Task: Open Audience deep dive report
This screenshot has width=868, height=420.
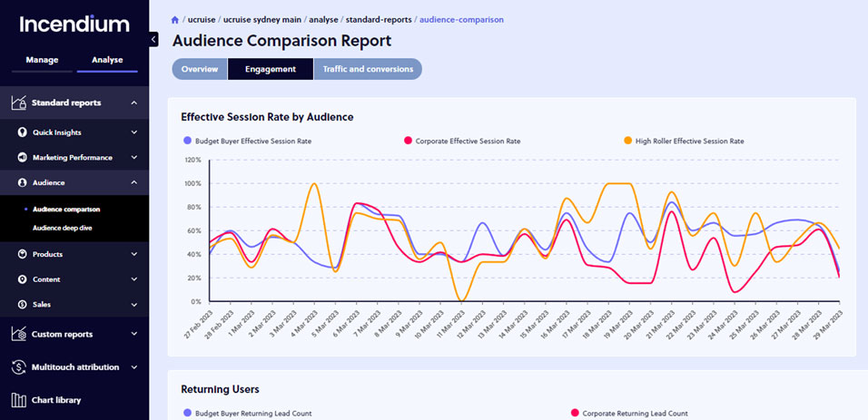Action: (62, 228)
